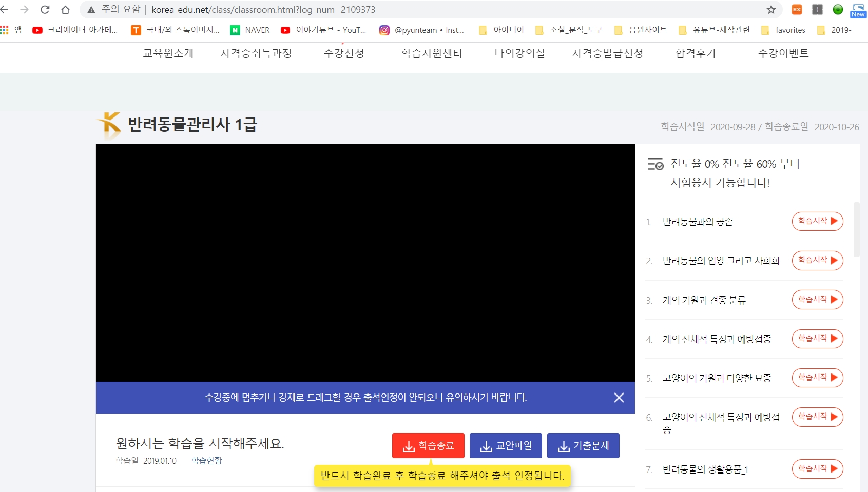Click the progress checklist icon beside 진도율
This screenshot has height=492, width=868.
coord(655,164)
